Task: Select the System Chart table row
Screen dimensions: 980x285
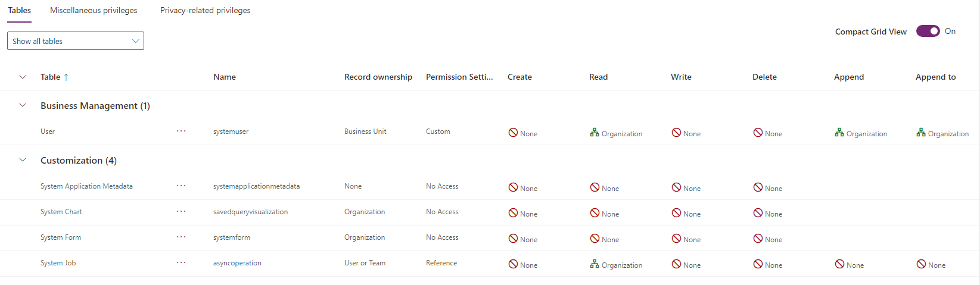Action: click(x=61, y=212)
